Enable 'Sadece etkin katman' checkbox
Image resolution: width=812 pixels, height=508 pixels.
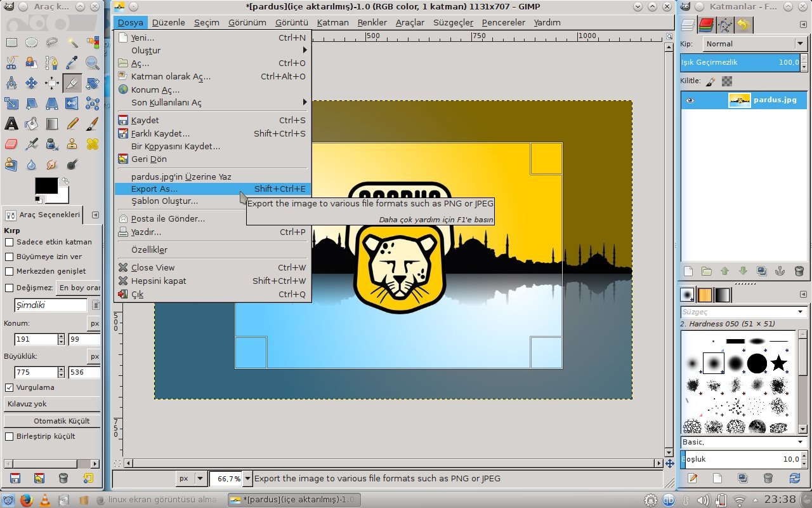coord(10,242)
